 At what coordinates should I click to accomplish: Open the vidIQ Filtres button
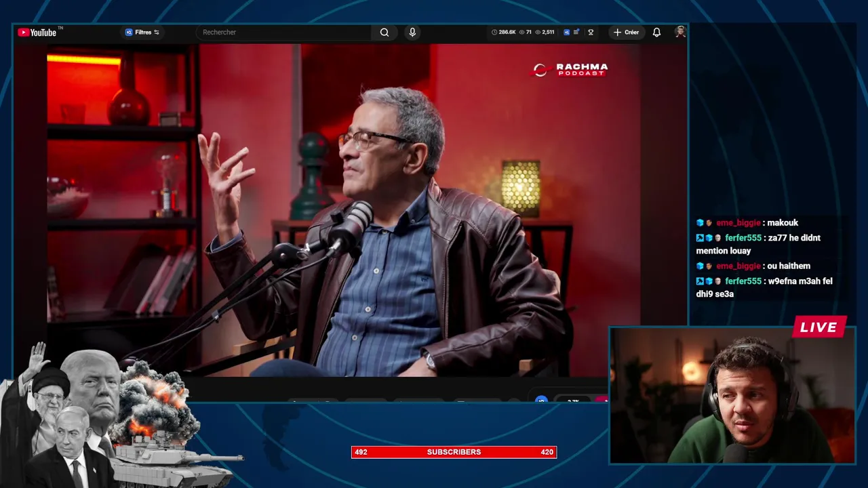(142, 32)
